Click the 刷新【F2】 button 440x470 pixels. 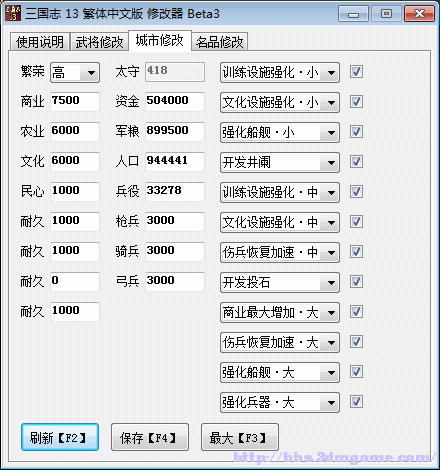(x=60, y=437)
